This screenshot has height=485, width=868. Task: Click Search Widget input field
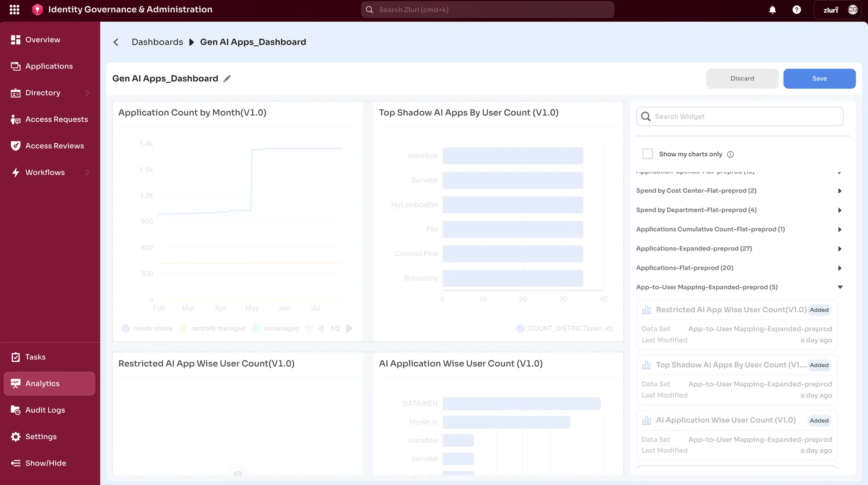click(740, 116)
